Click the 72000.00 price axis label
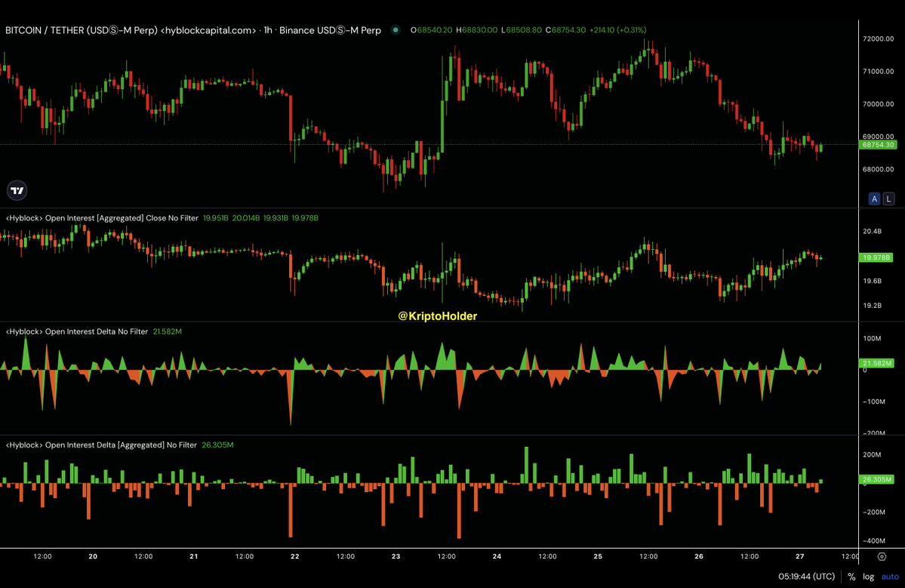905x588 pixels. (878, 38)
